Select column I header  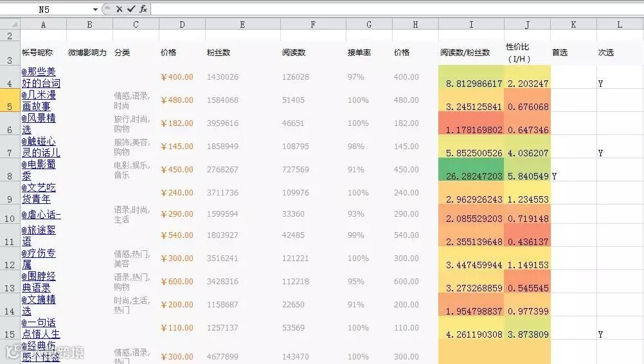471,24
